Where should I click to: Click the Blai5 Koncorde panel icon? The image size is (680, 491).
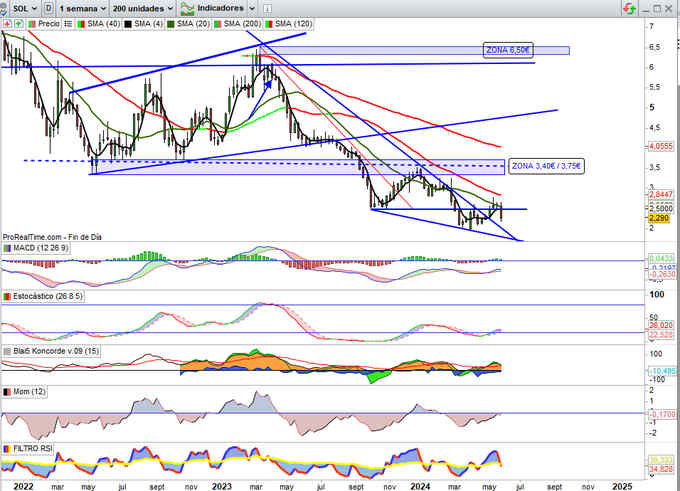7,351
